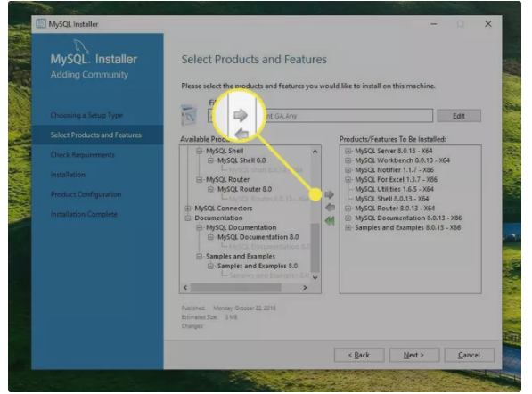Image resolution: width=532 pixels, height=394 pixels.
Task: Open the Installation Complete step
Action: coord(84,214)
